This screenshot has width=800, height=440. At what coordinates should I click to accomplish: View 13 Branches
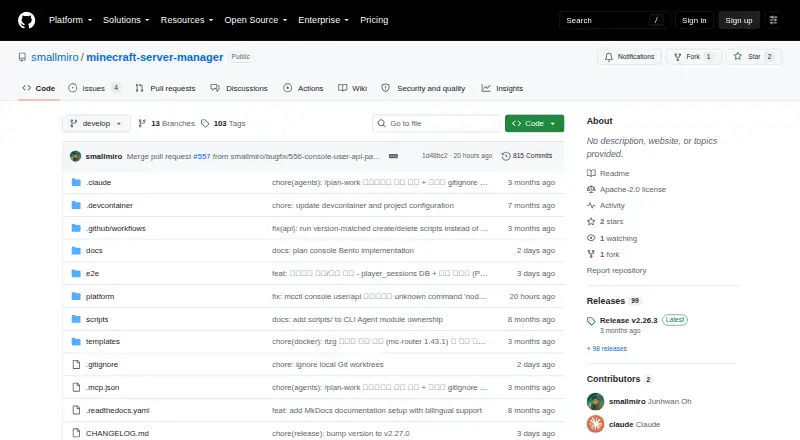pyautogui.click(x=167, y=124)
